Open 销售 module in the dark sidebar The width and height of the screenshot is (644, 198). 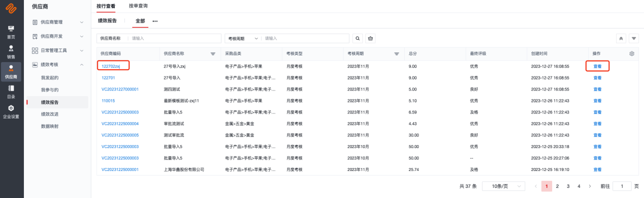point(11,52)
